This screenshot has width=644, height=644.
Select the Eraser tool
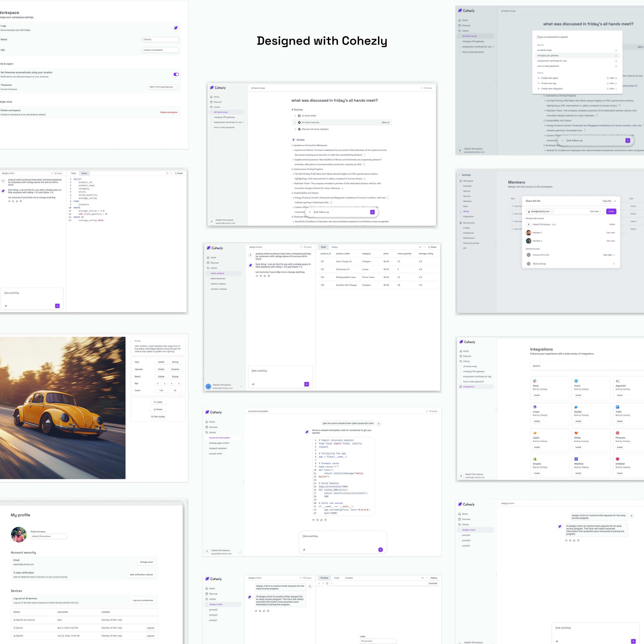158,409
